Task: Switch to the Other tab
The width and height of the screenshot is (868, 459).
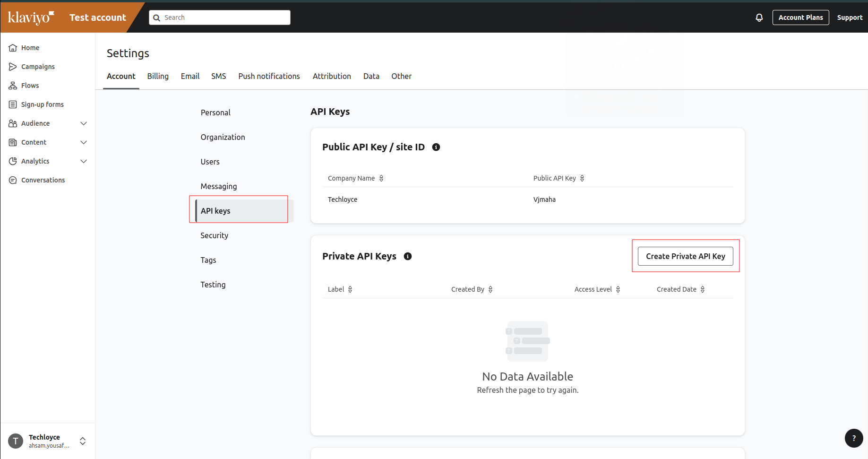Action: (x=401, y=76)
